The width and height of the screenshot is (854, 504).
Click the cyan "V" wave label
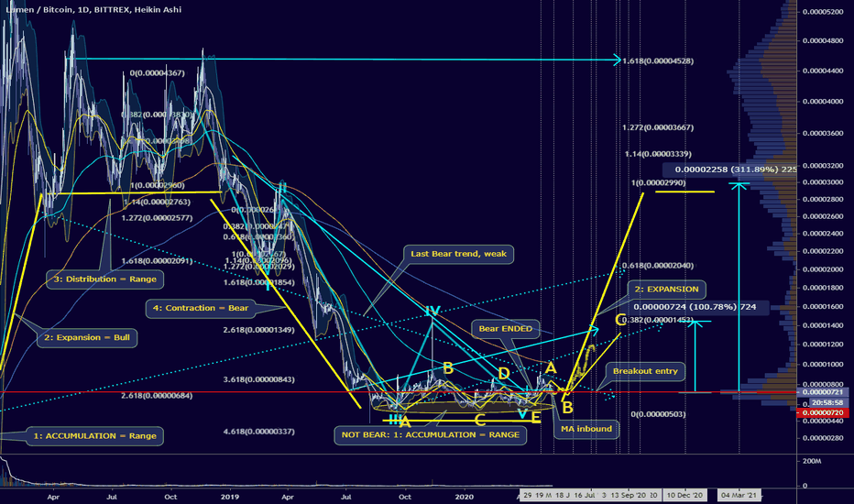pos(521,414)
